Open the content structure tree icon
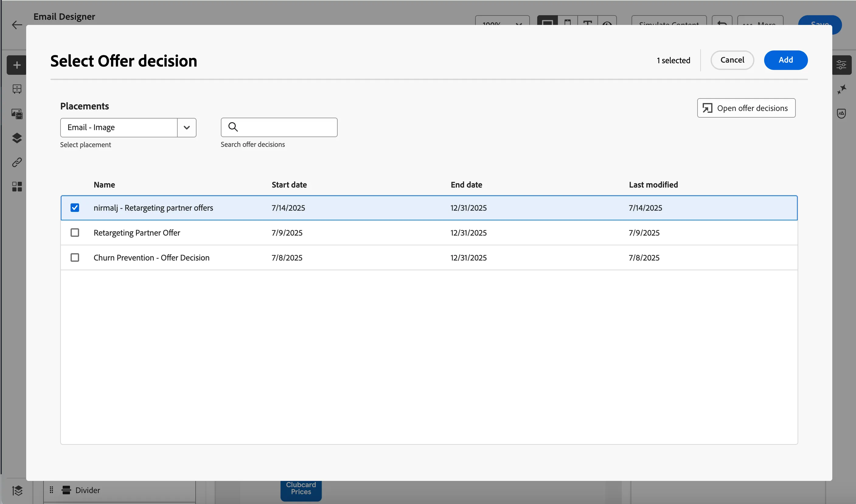 click(x=17, y=89)
